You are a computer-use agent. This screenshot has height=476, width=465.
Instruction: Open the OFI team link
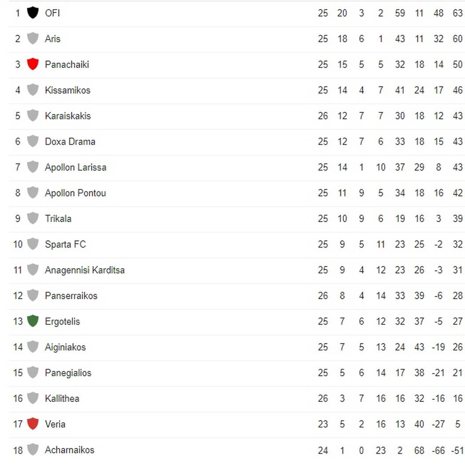point(52,13)
